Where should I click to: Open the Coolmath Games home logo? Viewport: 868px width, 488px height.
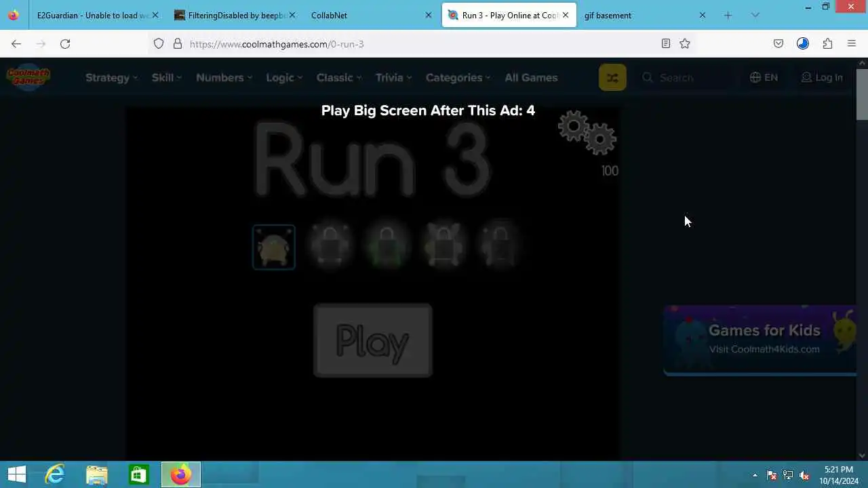click(x=28, y=77)
